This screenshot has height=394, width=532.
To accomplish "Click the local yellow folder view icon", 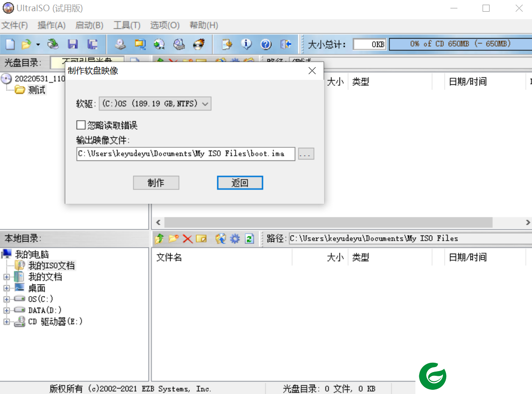I will (x=201, y=239).
